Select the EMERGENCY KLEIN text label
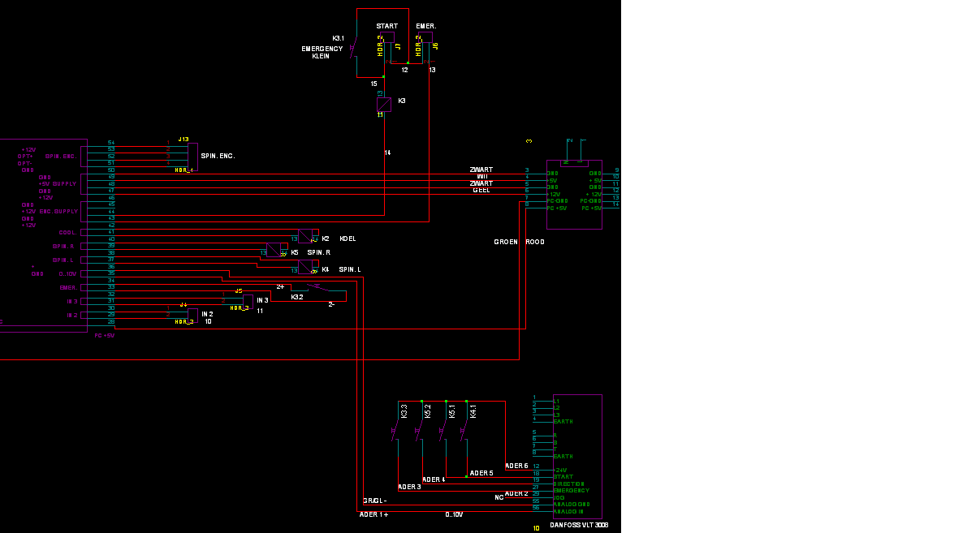The image size is (980, 533). click(322, 53)
